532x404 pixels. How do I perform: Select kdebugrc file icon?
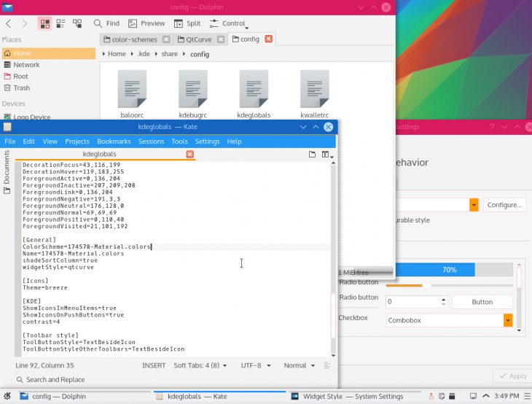193,89
